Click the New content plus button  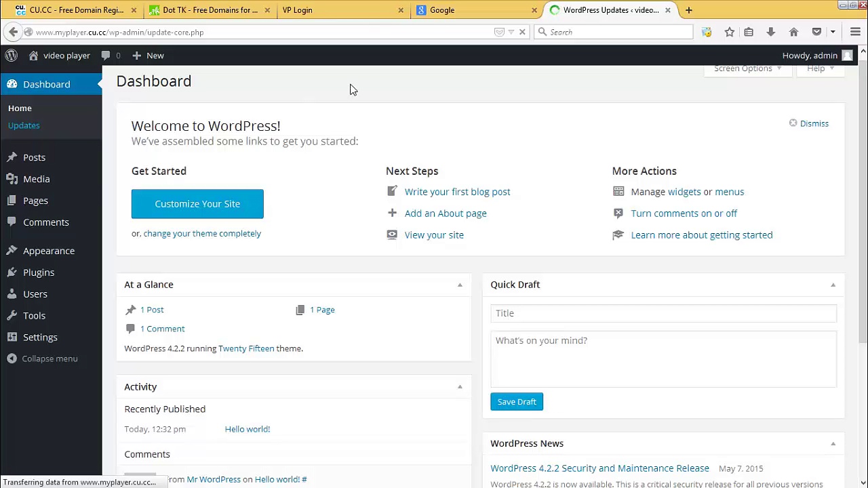[148, 56]
